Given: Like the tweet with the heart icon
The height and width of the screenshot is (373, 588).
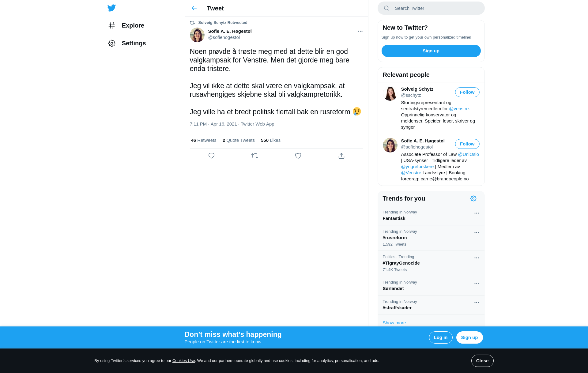Looking at the screenshot, I should pos(298,156).
